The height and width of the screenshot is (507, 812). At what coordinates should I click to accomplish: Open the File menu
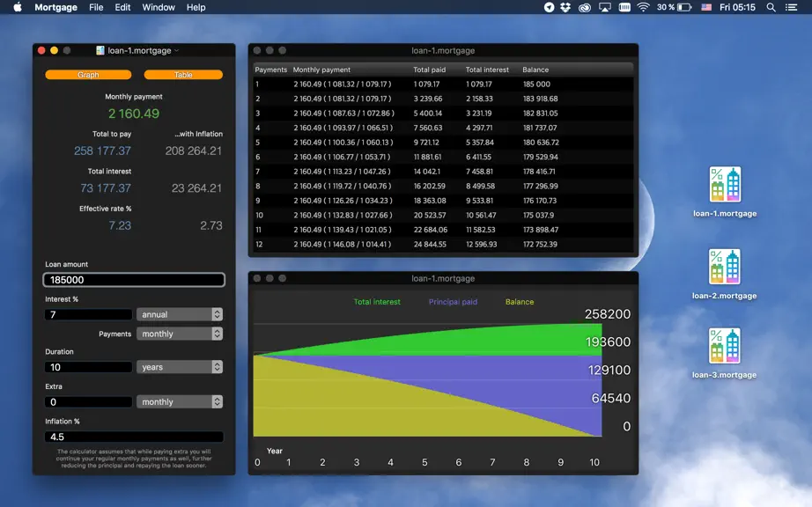coord(96,7)
